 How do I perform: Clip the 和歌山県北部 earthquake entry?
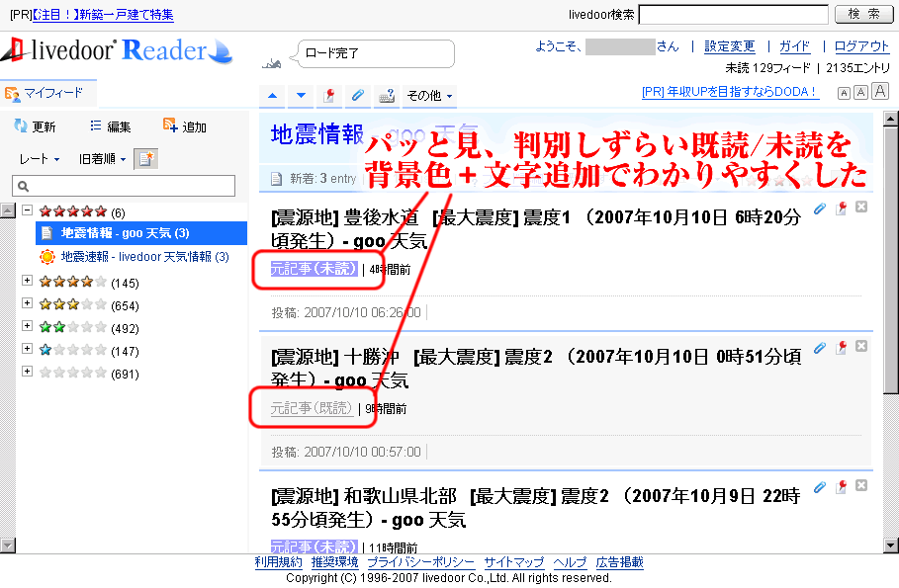tap(820, 487)
